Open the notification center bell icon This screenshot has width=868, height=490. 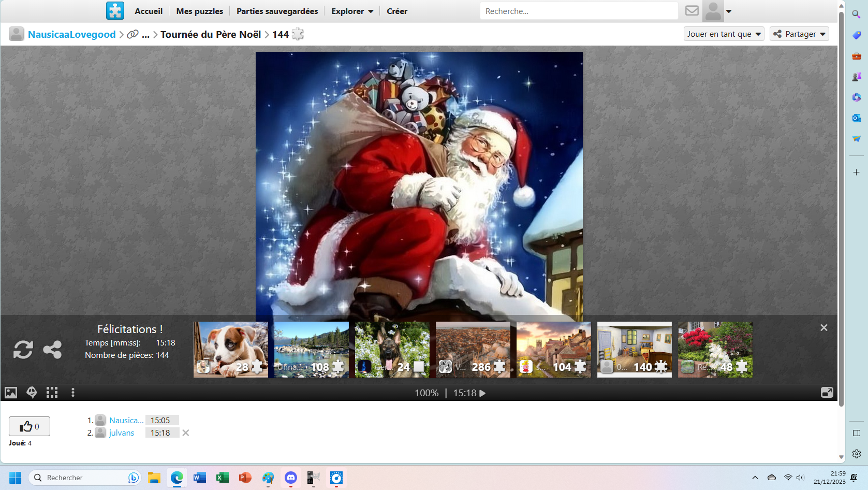[x=854, y=478]
